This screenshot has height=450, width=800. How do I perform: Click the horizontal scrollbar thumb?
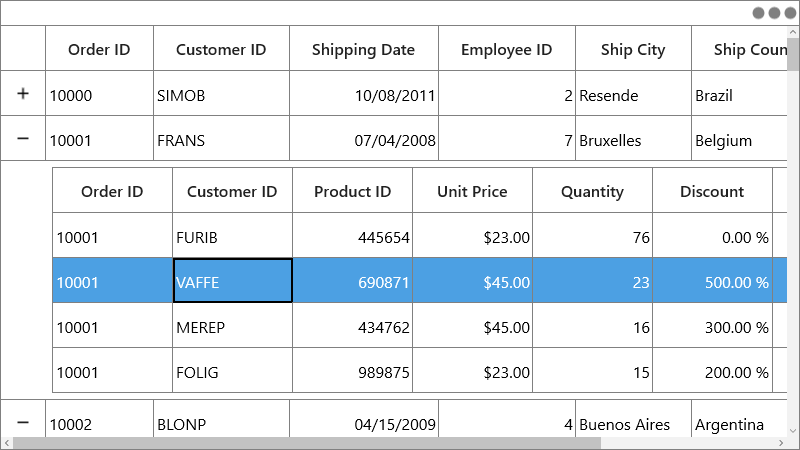click(x=307, y=443)
